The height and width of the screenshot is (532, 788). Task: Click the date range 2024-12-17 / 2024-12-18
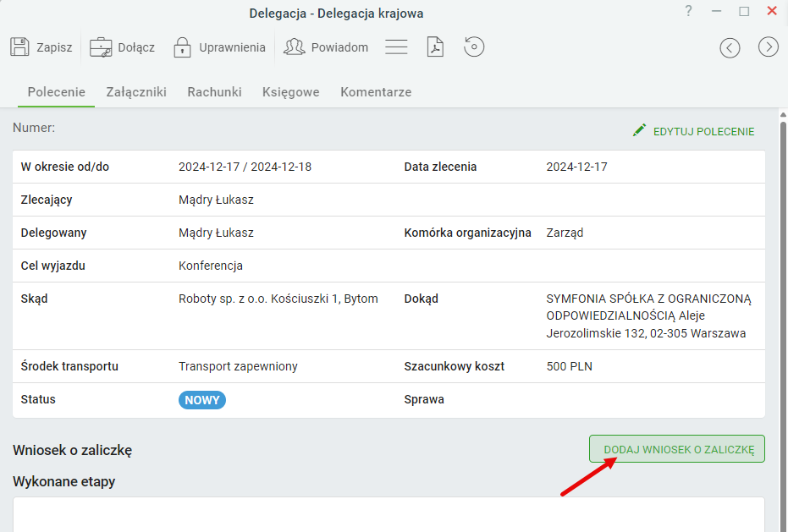click(x=245, y=167)
